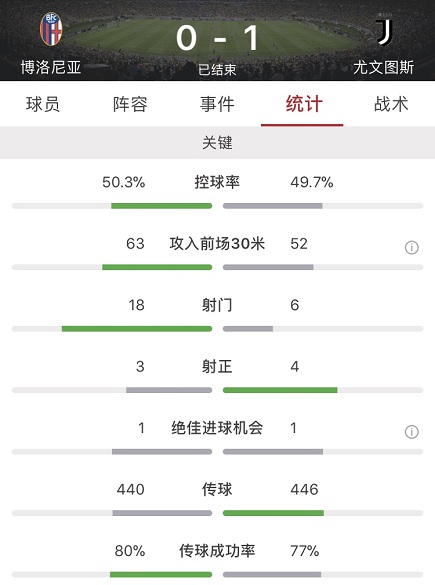The width and height of the screenshot is (435, 585).
Task: Click the green 射门 shots bar
Action: (x=137, y=329)
